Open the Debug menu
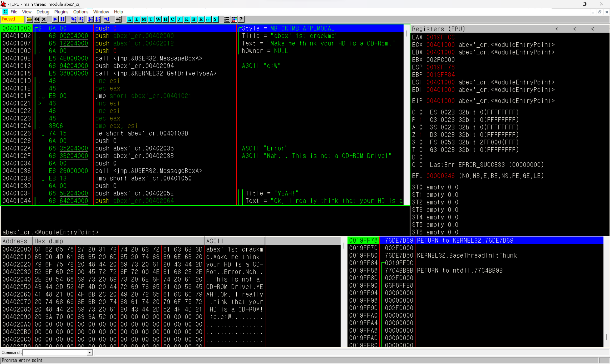The height and width of the screenshot is (364, 610). click(43, 12)
